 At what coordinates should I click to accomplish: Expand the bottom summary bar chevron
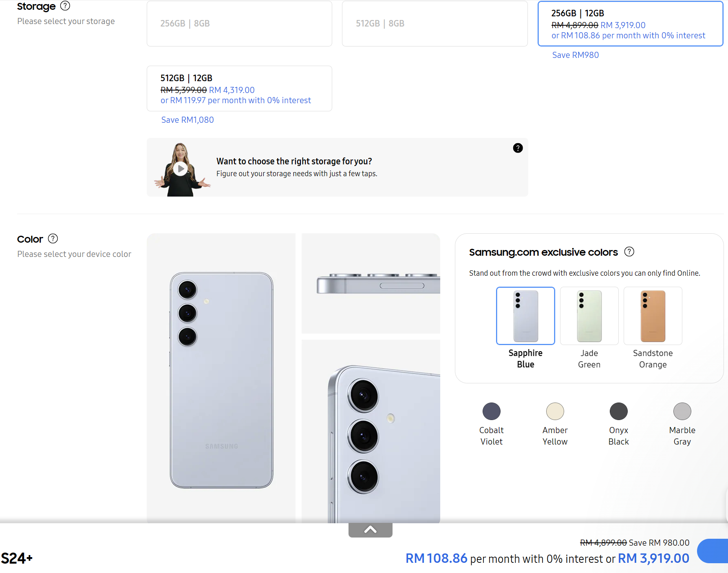pos(371,530)
